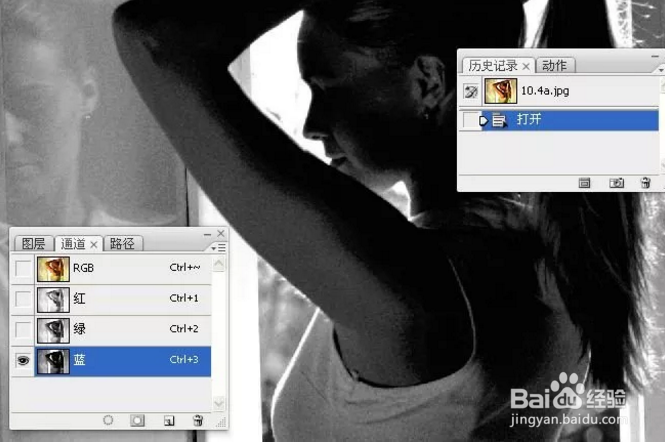This screenshot has height=443, width=665.
Task: Select the 通道 tab
Action: pos(73,244)
